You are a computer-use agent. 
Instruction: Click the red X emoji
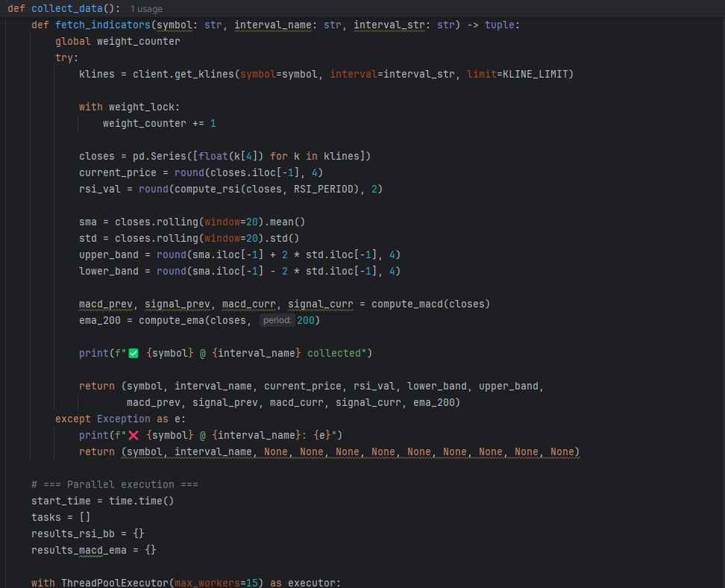(x=134, y=435)
